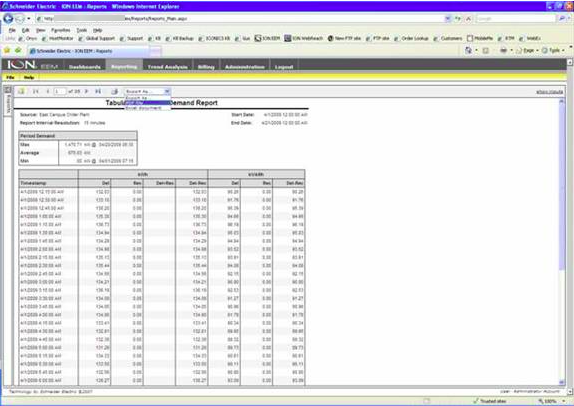The image size is (574, 406).
Task: Switch to the Trend Analysis tab
Action: 167,67
